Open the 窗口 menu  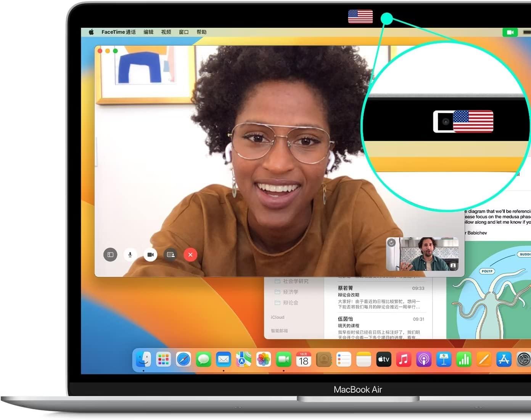pos(184,32)
